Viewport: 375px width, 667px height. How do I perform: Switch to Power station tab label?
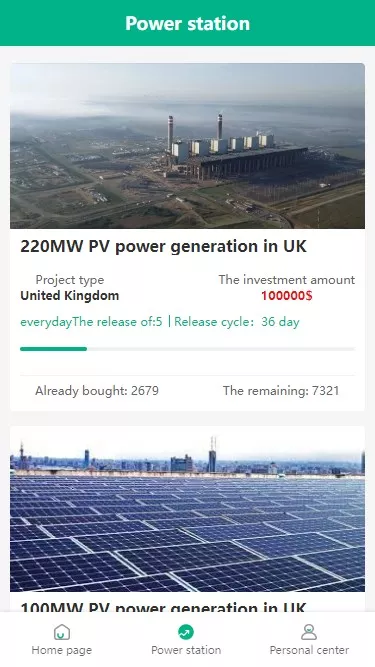pyautogui.click(x=186, y=650)
